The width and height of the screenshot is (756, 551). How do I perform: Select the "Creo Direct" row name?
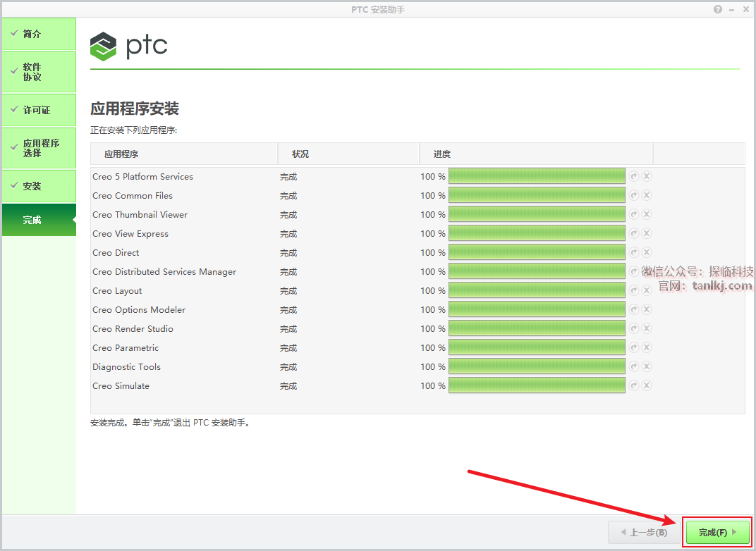tap(116, 253)
